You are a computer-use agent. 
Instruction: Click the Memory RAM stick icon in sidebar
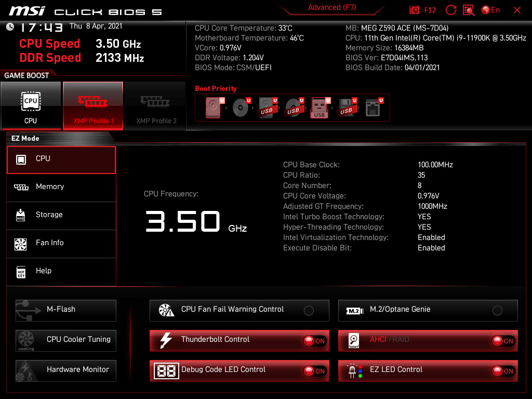(21, 187)
